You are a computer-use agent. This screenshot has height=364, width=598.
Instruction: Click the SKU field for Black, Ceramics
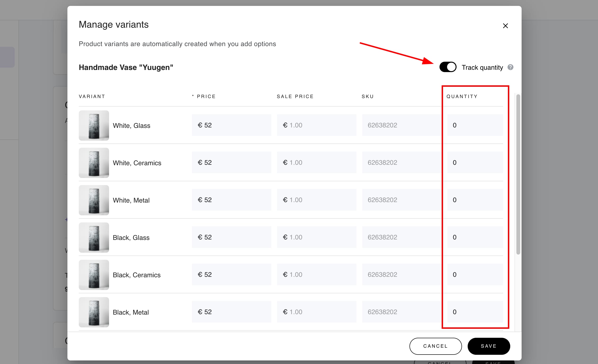pos(401,274)
